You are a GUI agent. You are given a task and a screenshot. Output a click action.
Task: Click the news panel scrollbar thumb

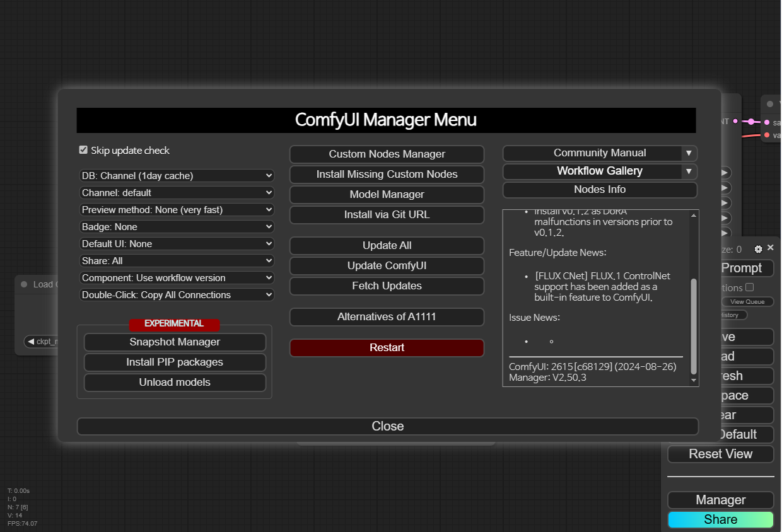(694, 327)
